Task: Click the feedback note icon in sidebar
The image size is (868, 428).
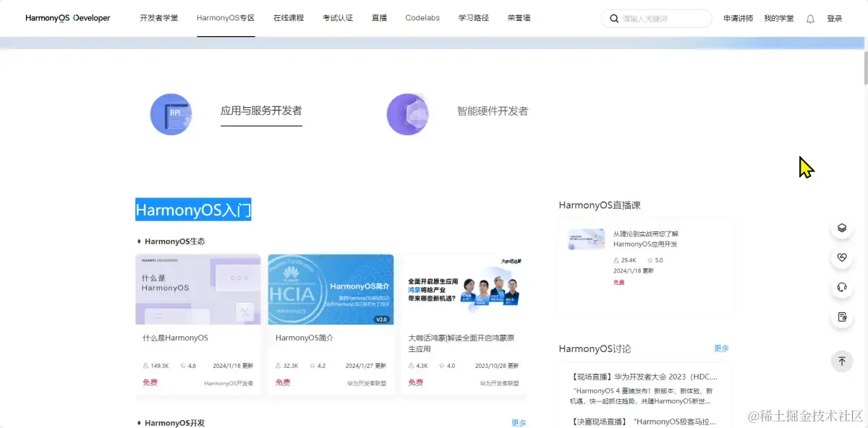Action: tap(842, 317)
